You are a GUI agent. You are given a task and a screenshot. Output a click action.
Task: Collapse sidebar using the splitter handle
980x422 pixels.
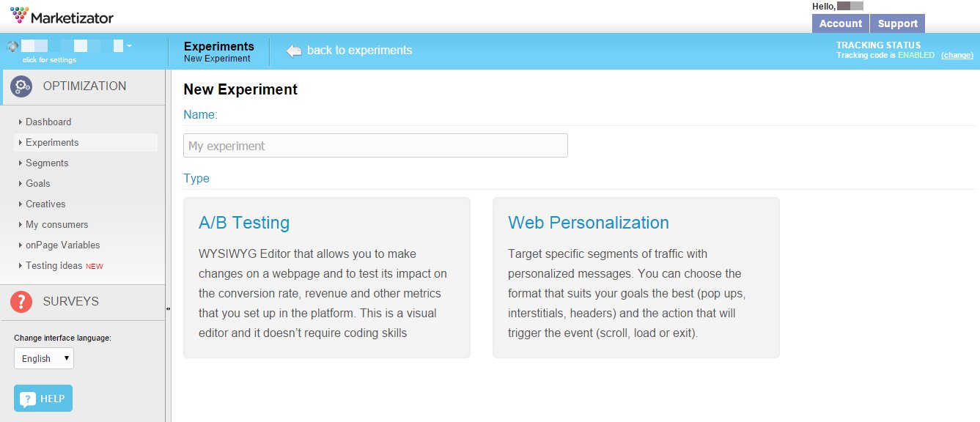(168, 308)
